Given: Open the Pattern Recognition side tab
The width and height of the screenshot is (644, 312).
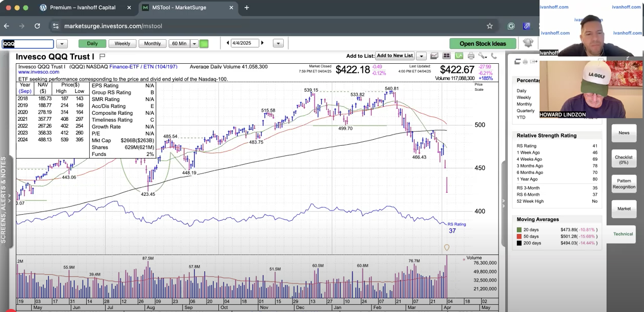Looking at the screenshot, I should coord(624,184).
